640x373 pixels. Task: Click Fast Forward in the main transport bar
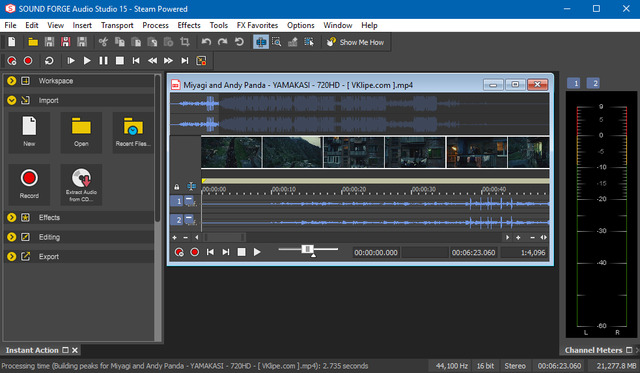(x=168, y=61)
